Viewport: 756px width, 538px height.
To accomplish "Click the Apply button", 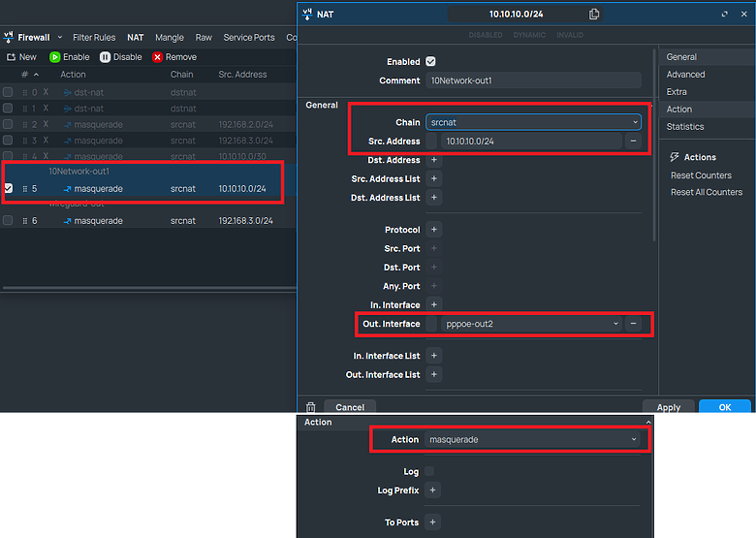I will click(x=668, y=407).
